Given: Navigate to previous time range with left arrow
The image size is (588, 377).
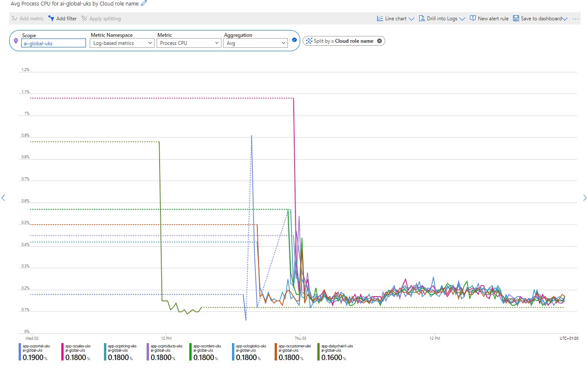Looking at the screenshot, I should pyautogui.click(x=3, y=198).
